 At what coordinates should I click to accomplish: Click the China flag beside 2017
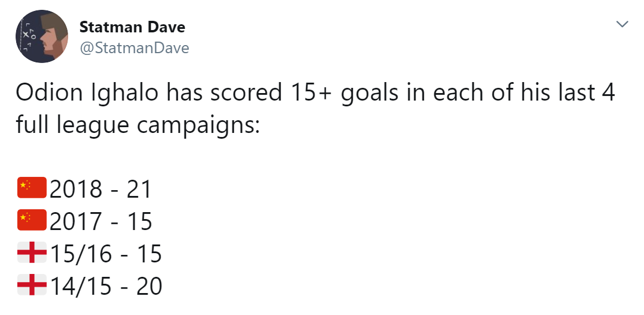point(31,221)
